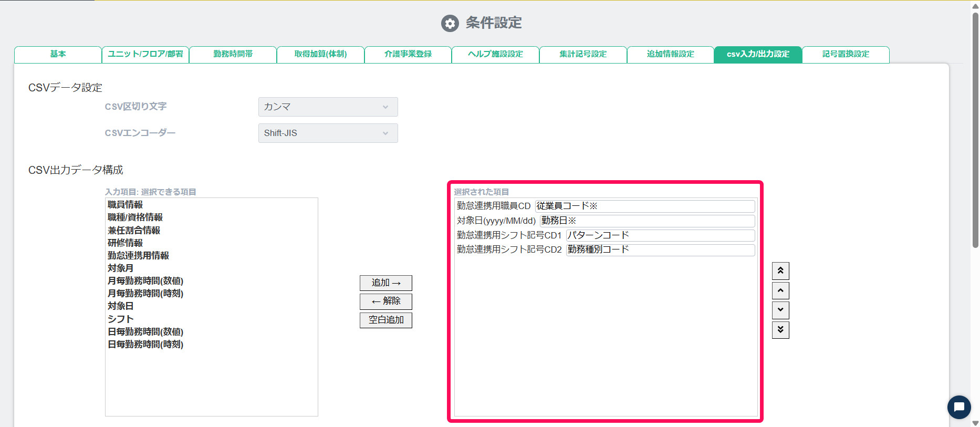Select シフト in the list
Viewport: 980px width, 427px height.
[x=120, y=319]
